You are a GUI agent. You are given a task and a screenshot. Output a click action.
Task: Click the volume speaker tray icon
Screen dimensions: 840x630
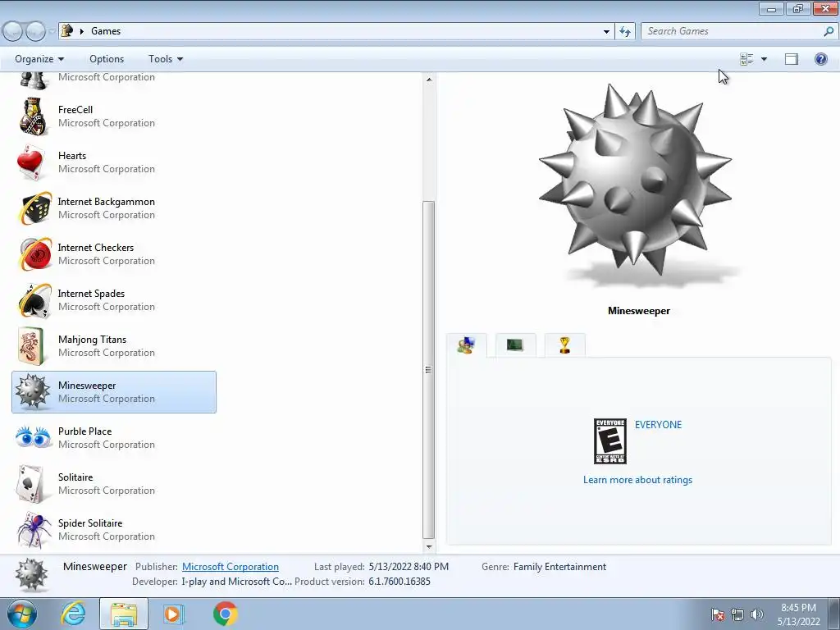pyautogui.click(x=757, y=614)
